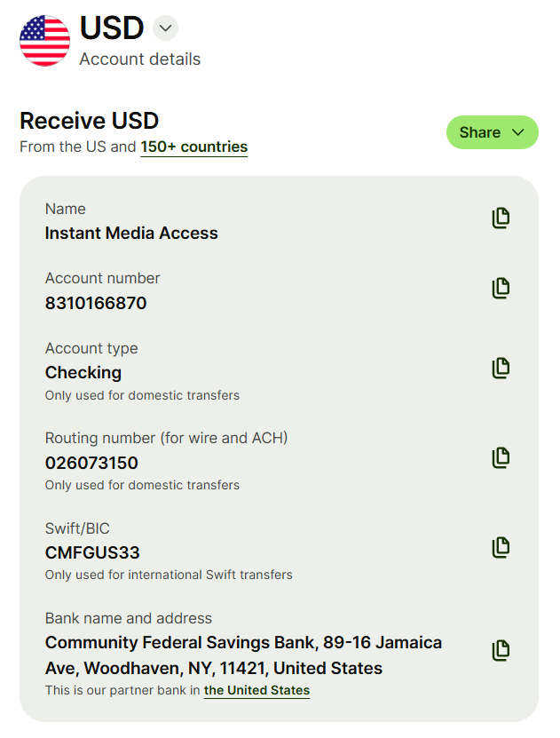Viewport: 560px width, 738px height.
Task: Copy the Swift/BIC code CMFGUS33
Action: click(x=501, y=547)
